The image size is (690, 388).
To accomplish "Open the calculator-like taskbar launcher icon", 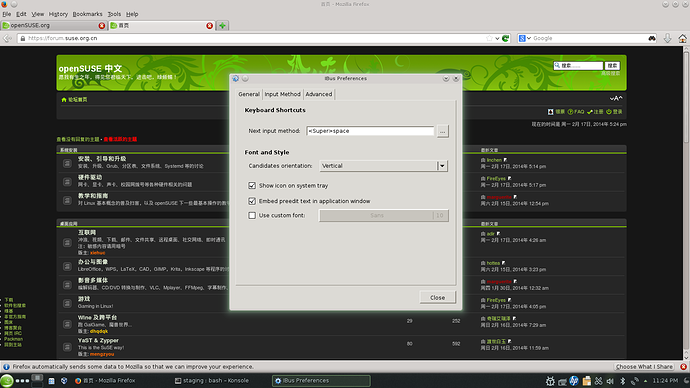I will [x=51, y=381].
